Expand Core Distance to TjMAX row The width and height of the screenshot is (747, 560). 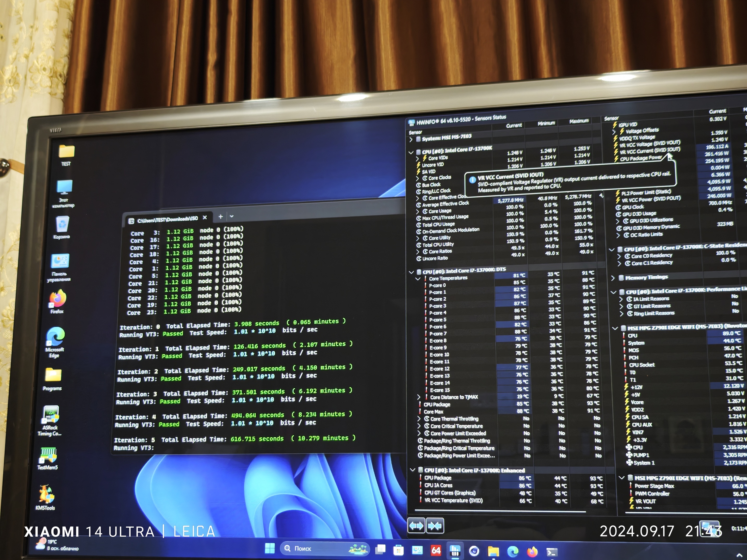click(x=419, y=397)
